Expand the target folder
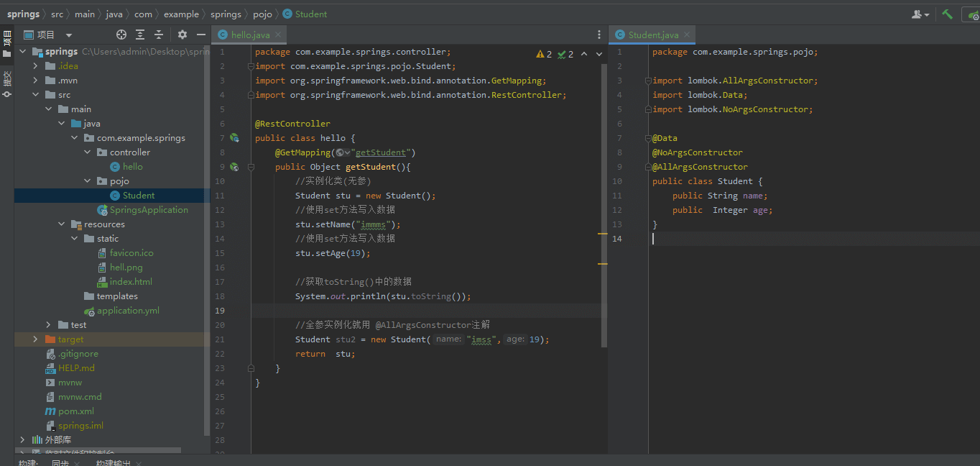 click(35, 339)
